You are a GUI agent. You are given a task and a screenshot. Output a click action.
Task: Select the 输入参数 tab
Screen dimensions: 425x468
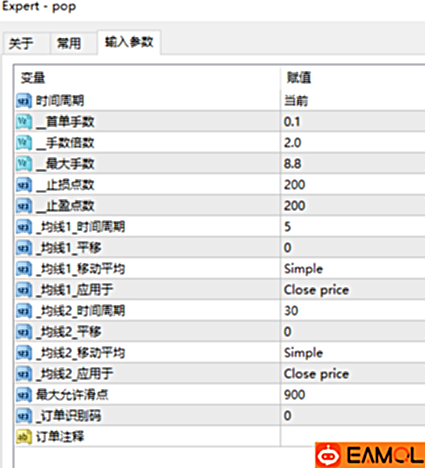click(x=129, y=42)
